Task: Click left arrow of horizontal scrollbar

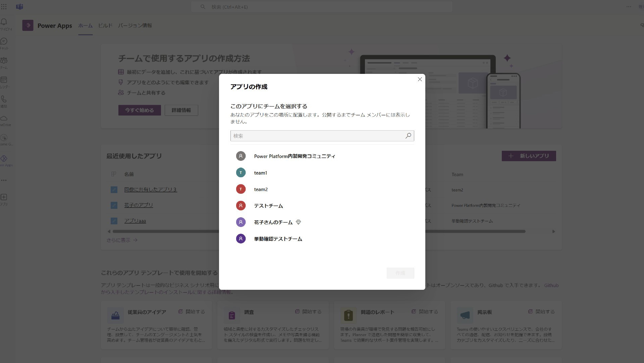Action: pos(109,231)
